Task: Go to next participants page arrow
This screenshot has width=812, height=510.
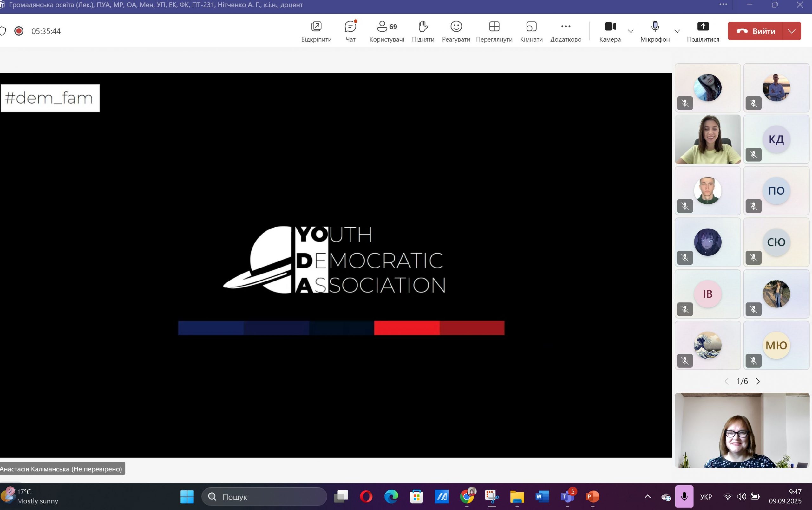Action: tap(758, 381)
